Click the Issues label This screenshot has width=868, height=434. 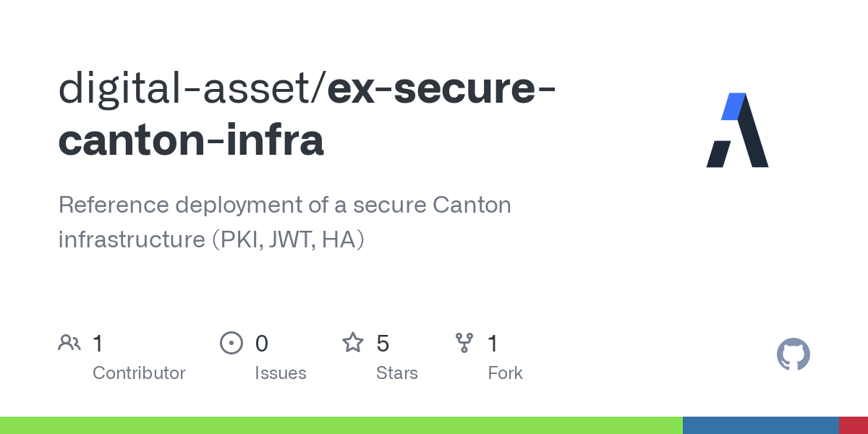(x=280, y=373)
